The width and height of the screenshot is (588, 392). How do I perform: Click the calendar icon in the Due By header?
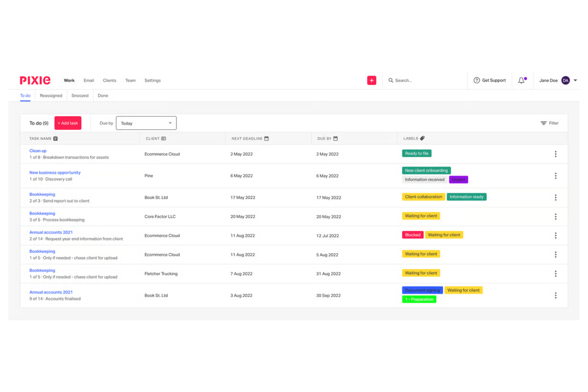click(336, 138)
